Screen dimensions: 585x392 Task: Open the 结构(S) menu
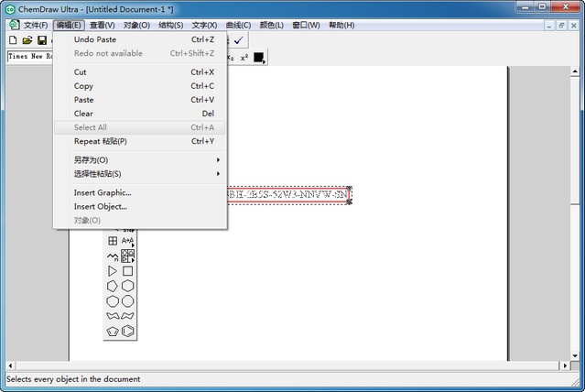coord(171,26)
